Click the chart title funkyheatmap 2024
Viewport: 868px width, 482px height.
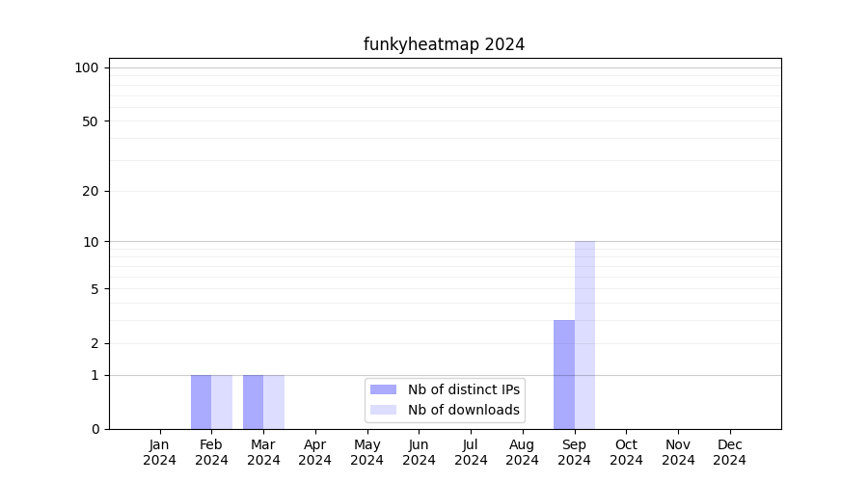(x=444, y=44)
